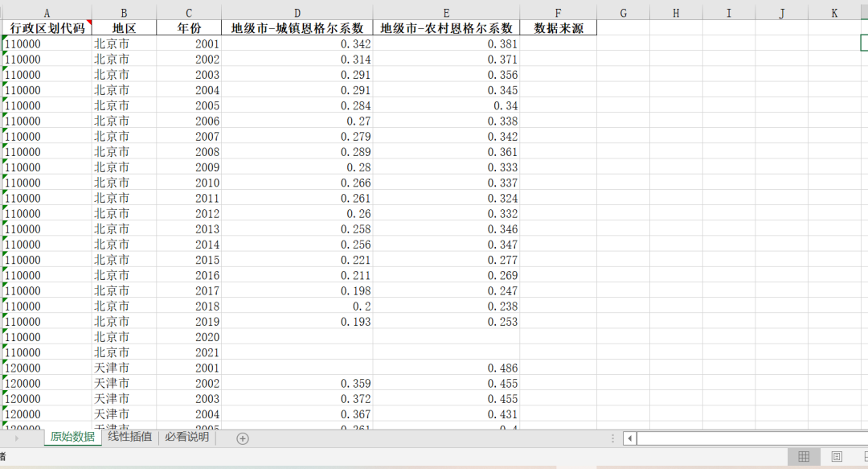
Task: Select column E header
Action: point(446,14)
